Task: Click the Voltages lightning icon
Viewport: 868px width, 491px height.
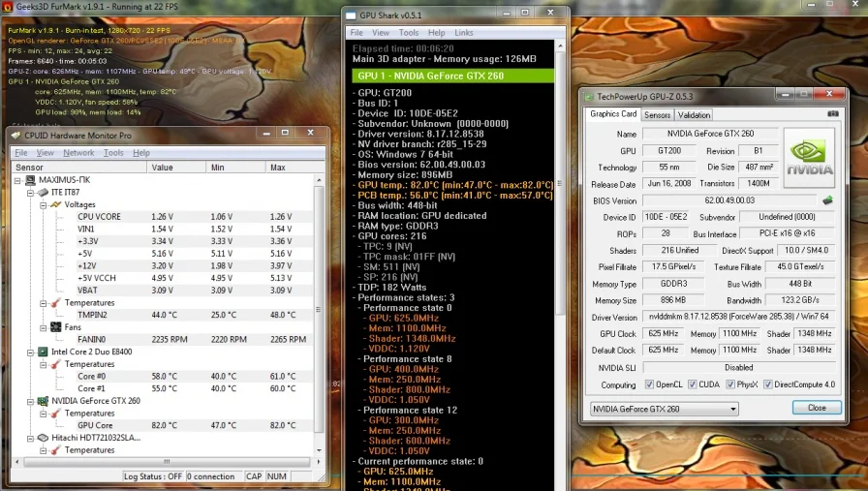Action: pyautogui.click(x=55, y=204)
